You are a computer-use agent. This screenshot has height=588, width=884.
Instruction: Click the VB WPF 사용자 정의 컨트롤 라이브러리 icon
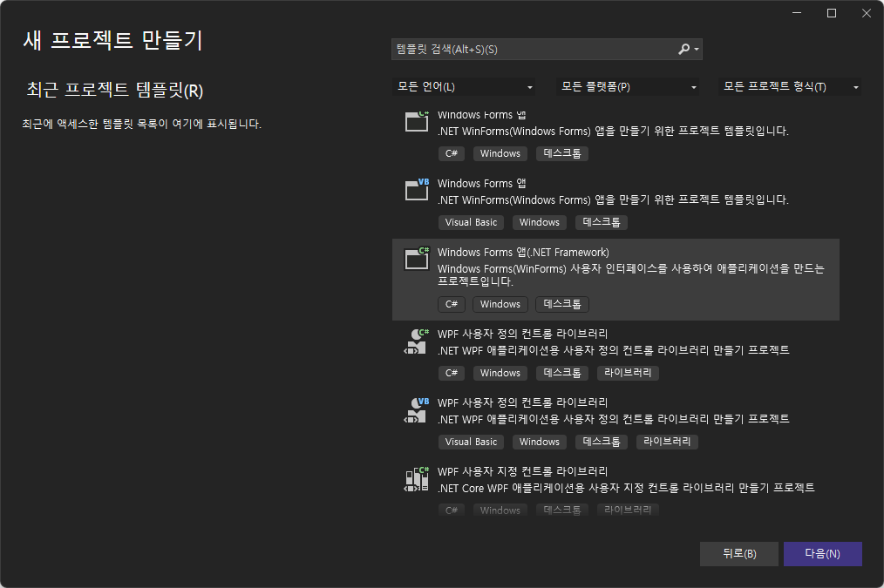[418, 410]
